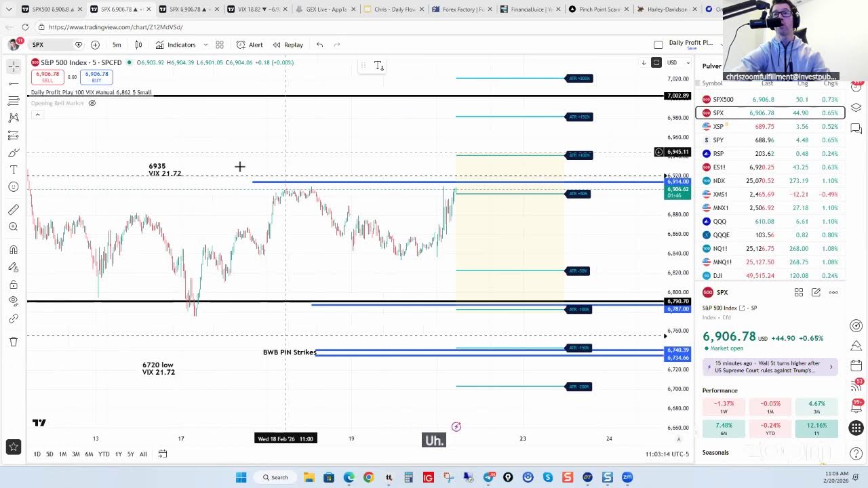Create an Alert
Image resolution: width=868 pixels, height=488 pixels.
250,45
